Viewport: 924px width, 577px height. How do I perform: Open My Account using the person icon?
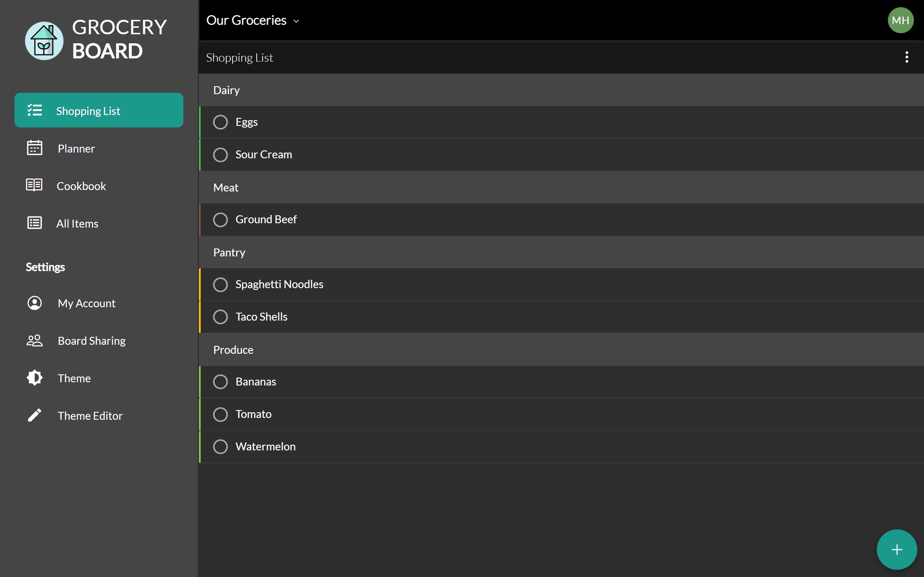click(34, 303)
